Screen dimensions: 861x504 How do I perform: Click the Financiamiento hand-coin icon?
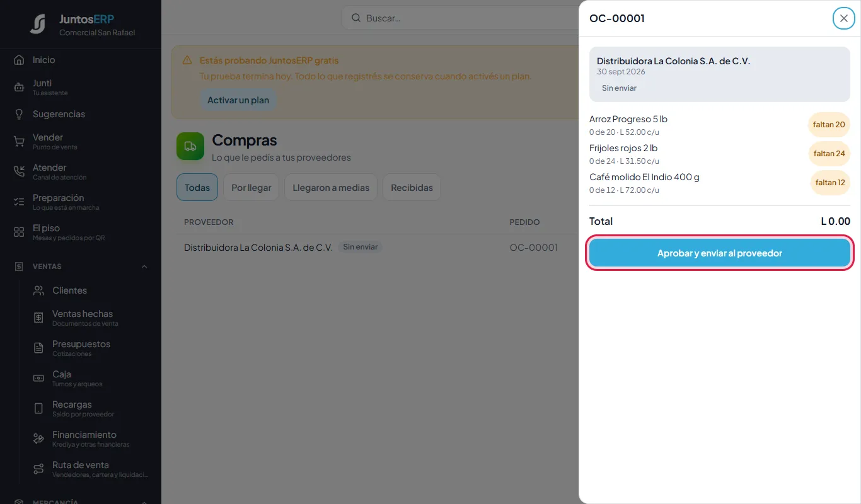click(38, 439)
